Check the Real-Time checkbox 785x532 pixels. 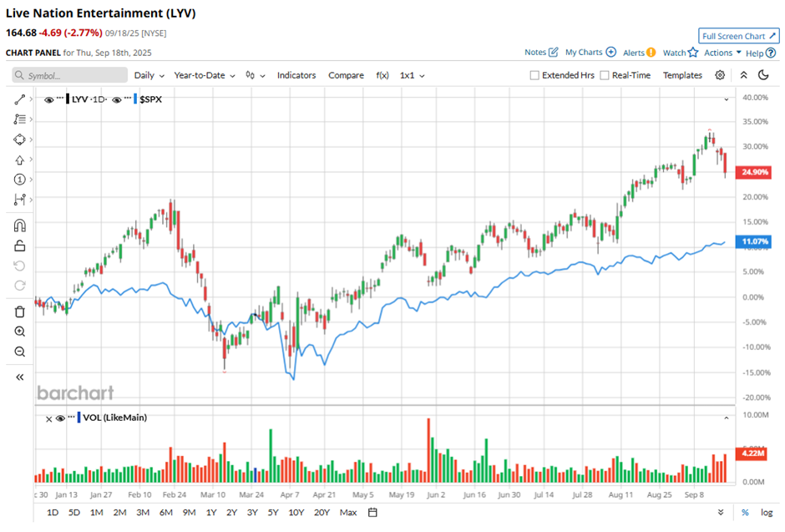[x=605, y=75]
